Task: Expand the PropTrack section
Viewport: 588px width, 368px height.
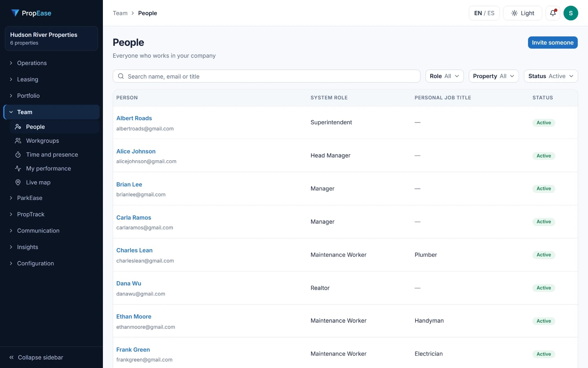Action: click(x=51, y=214)
